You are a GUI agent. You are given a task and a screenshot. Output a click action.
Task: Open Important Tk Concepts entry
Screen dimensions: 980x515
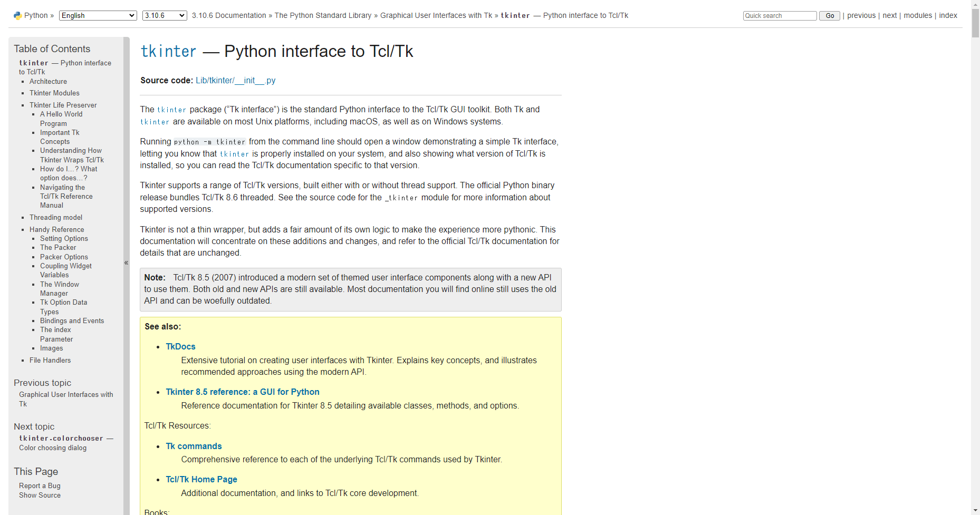tap(60, 137)
